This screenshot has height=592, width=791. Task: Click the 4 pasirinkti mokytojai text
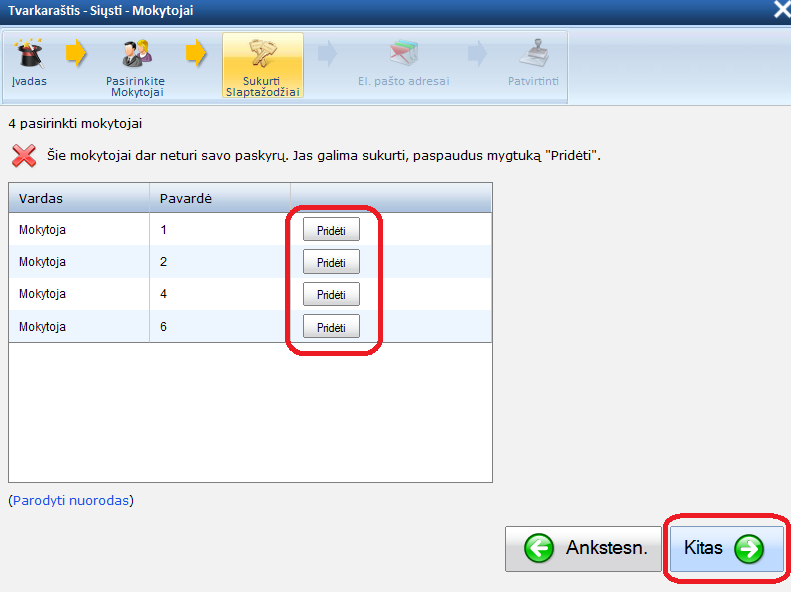click(x=75, y=124)
